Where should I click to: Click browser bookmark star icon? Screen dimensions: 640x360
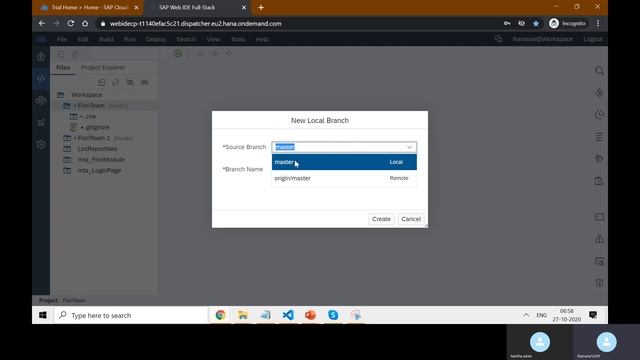(536, 24)
